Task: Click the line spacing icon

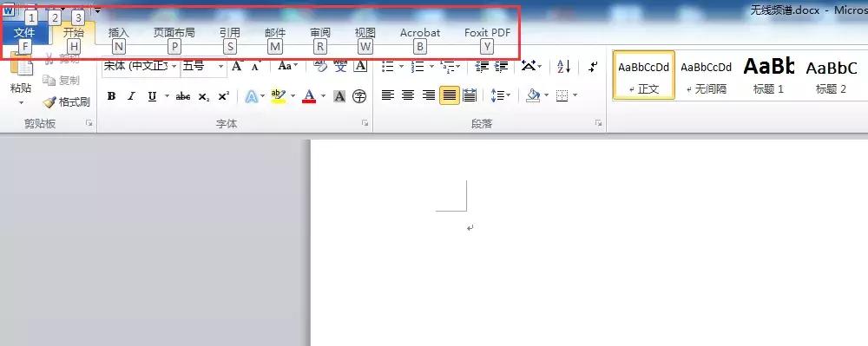Action: pos(496,95)
